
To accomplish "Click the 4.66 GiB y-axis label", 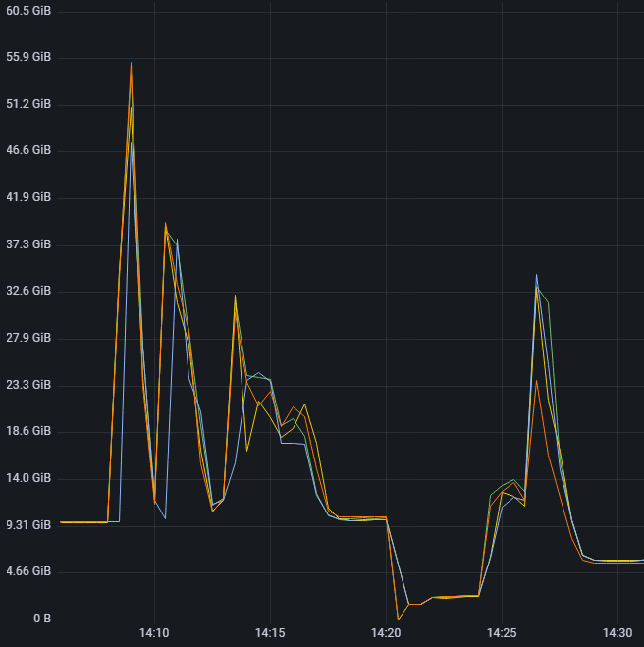I will point(28,571).
